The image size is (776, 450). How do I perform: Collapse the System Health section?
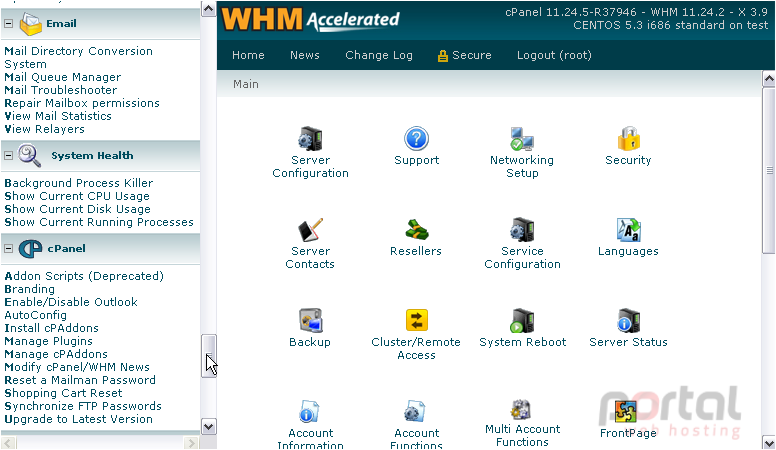[8, 155]
